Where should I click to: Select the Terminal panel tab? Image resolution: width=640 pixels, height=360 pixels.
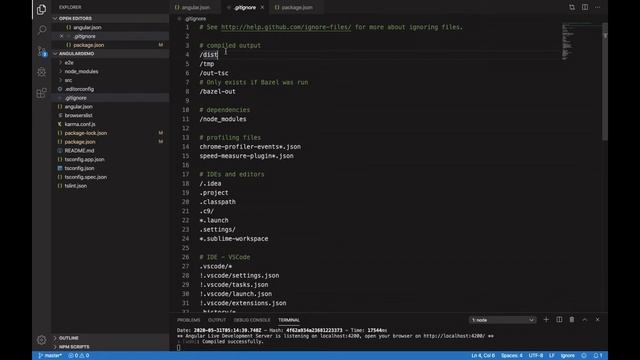(289, 320)
